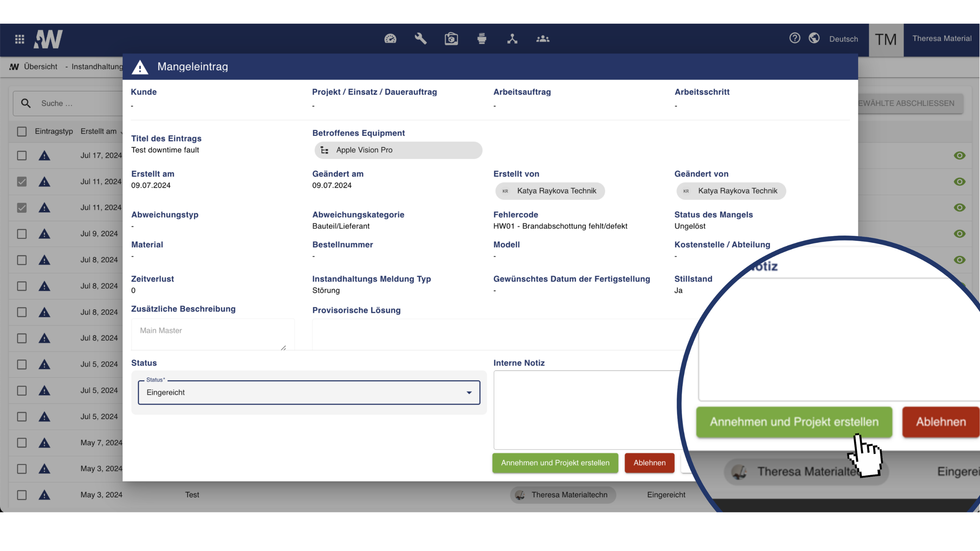Click the Erstellt am sort chevron
The image size is (980, 551).
coord(122,132)
